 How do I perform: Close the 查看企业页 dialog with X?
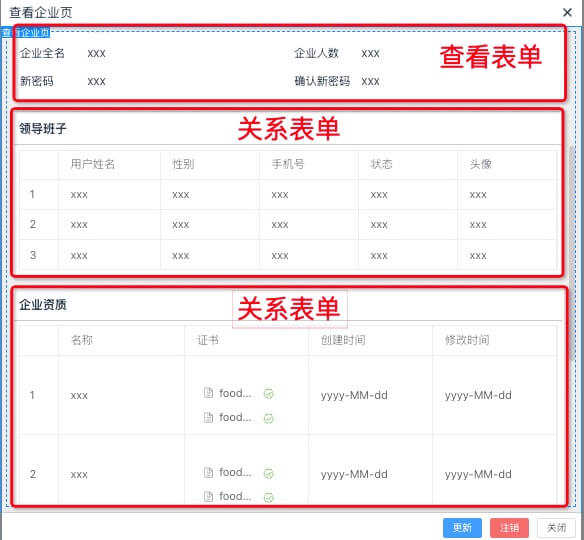567,13
